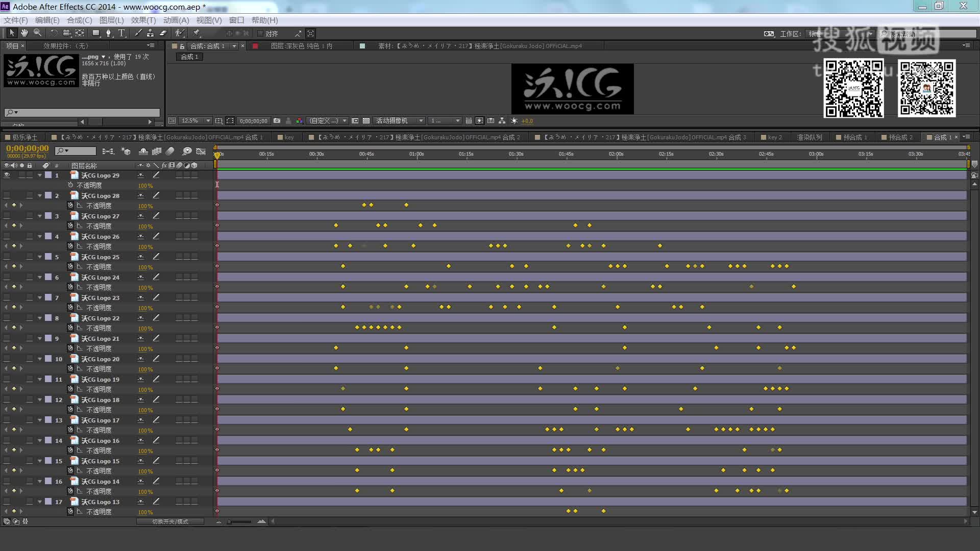The width and height of the screenshot is (980, 551).
Task: Select the Pan Behind anchor tool
Action: pos(80,33)
